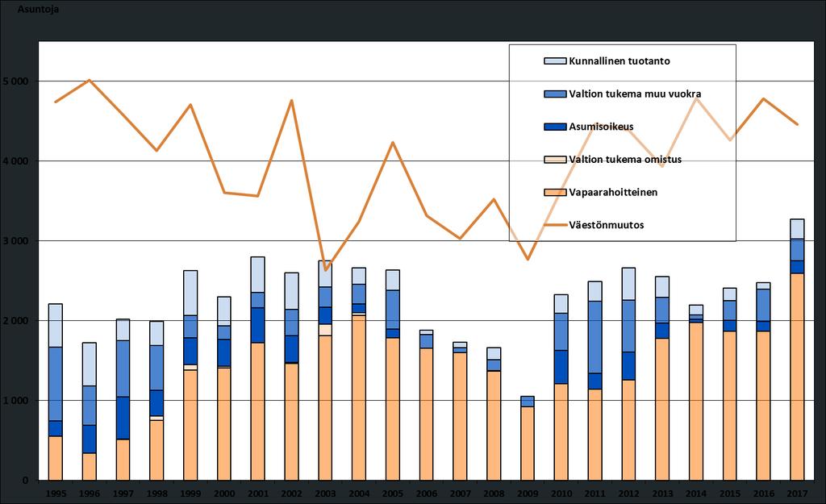Click the 2016 x-axis year label
Screen dimensions: 826x504
763,494
